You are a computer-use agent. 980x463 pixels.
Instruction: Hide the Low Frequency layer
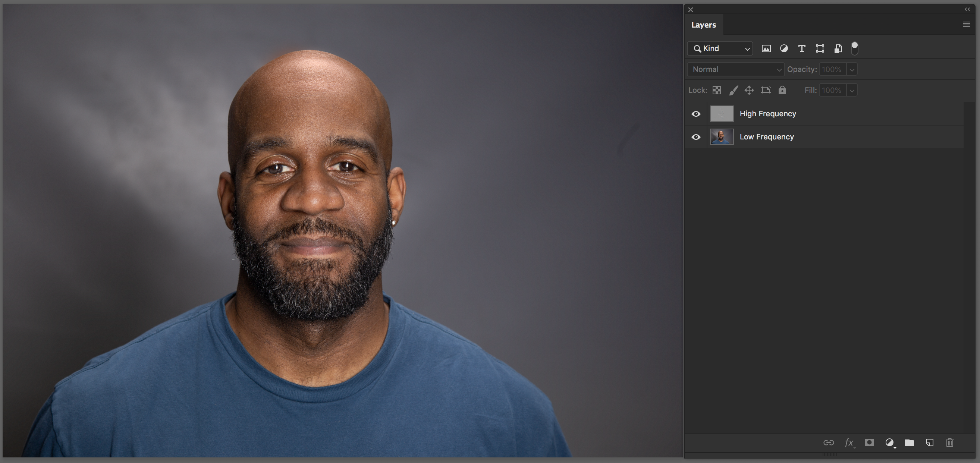point(696,137)
